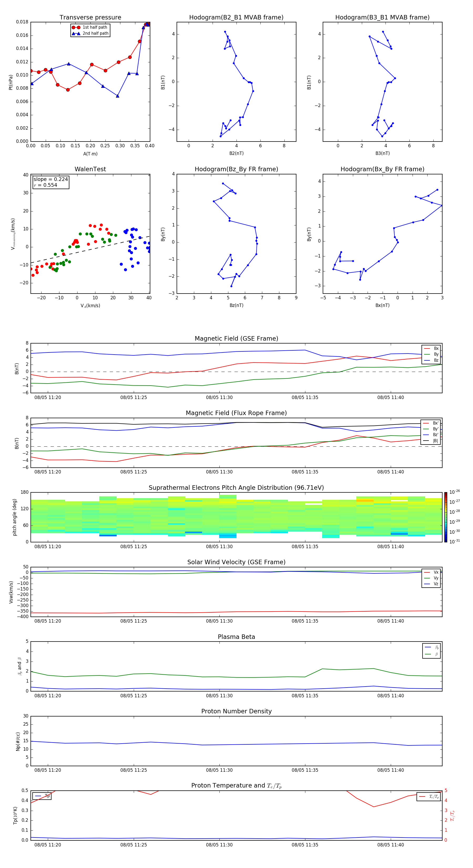
Task: Click the 'Pt(nPa)' y-axis label
Action: tap(11, 82)
